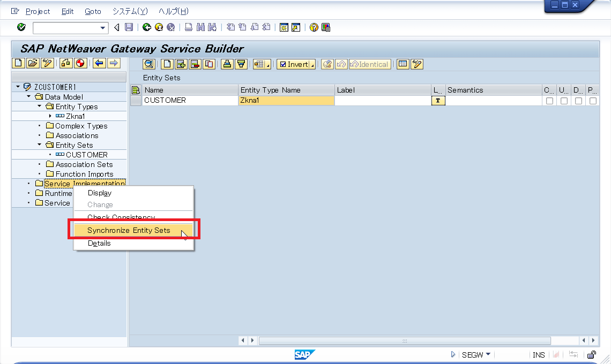
Task: Click the Cancel X icon in standard toolbar
Action: point(170,27)
